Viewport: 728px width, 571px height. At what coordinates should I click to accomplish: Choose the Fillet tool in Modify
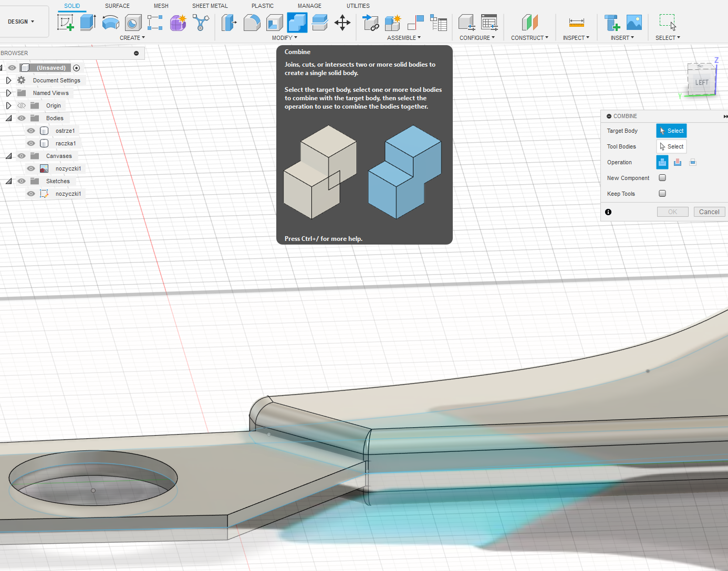pos(252,23)
